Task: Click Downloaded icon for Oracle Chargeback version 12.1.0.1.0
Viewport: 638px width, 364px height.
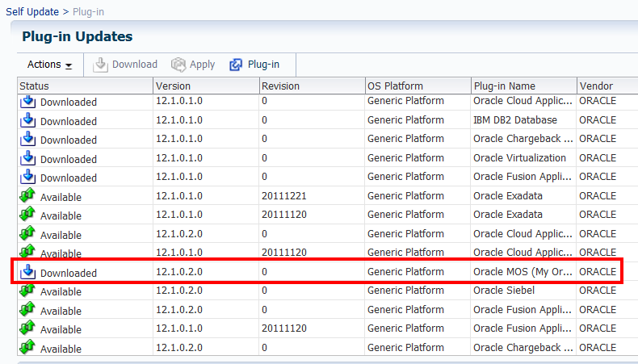Action: 27,139
